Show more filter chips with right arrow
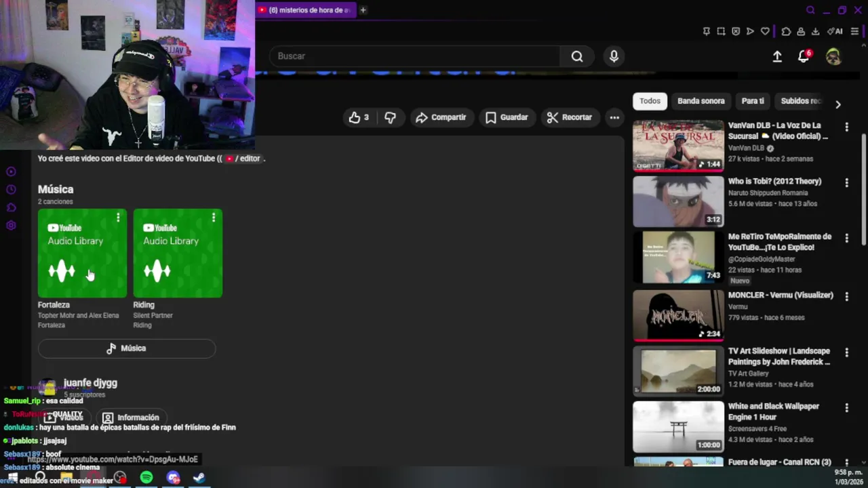This screenshot has height=488, width=868. click(x=838, y=104)
